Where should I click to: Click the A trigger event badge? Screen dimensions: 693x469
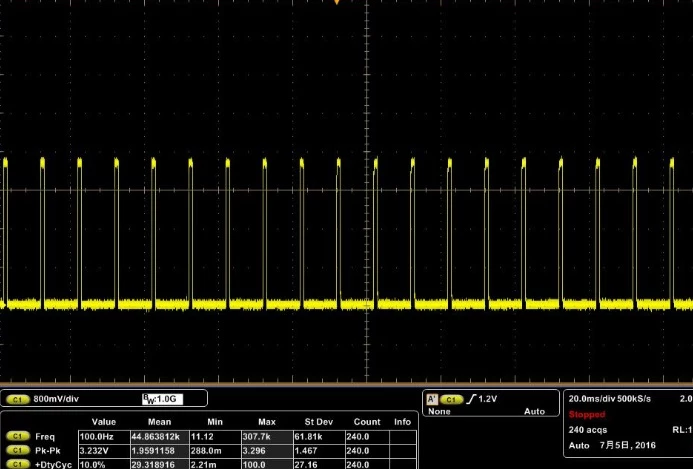(431, 399)
